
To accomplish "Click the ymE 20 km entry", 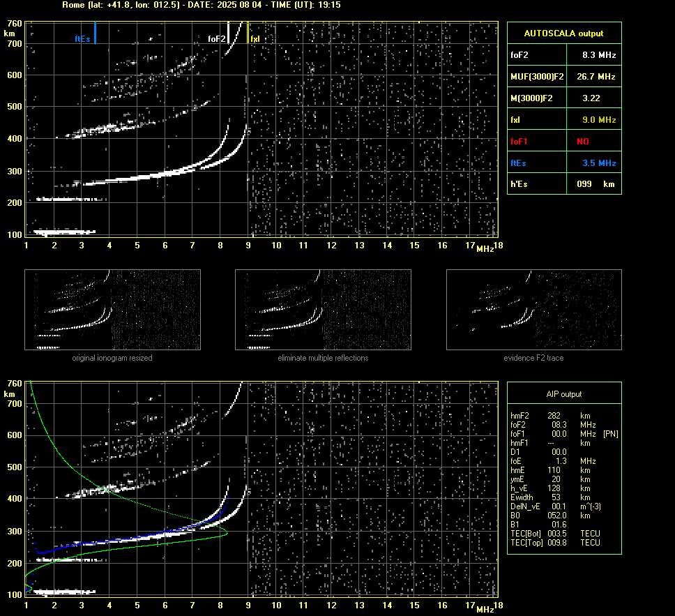I will click(x=550, y=479).
